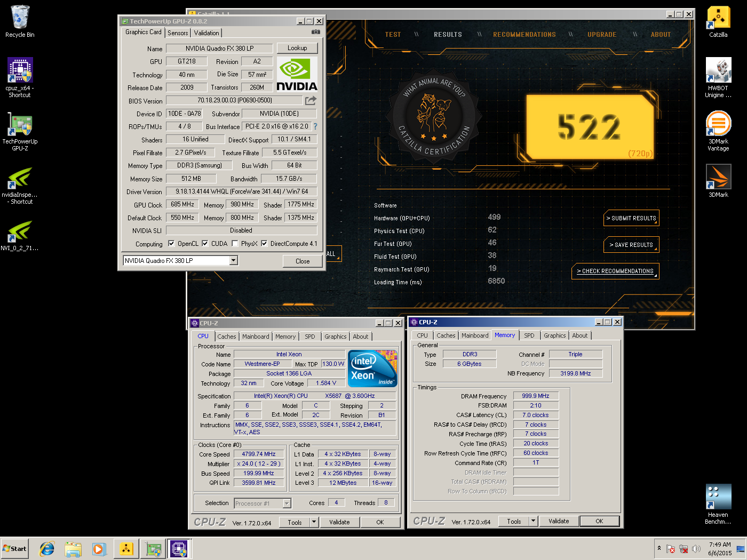Click the Catzilla certification cat badge
This screenshot has width=747, height=560.
434,117
